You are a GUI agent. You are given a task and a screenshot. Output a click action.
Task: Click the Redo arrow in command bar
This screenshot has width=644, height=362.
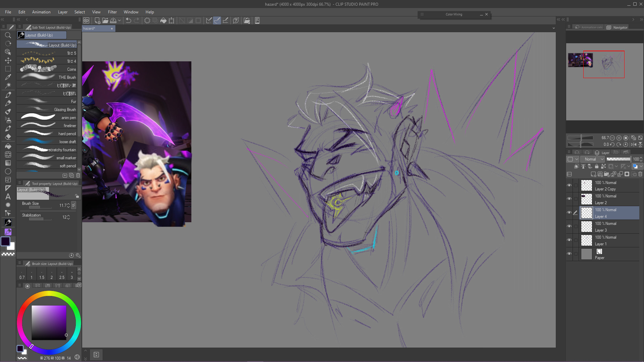[137, 20]
